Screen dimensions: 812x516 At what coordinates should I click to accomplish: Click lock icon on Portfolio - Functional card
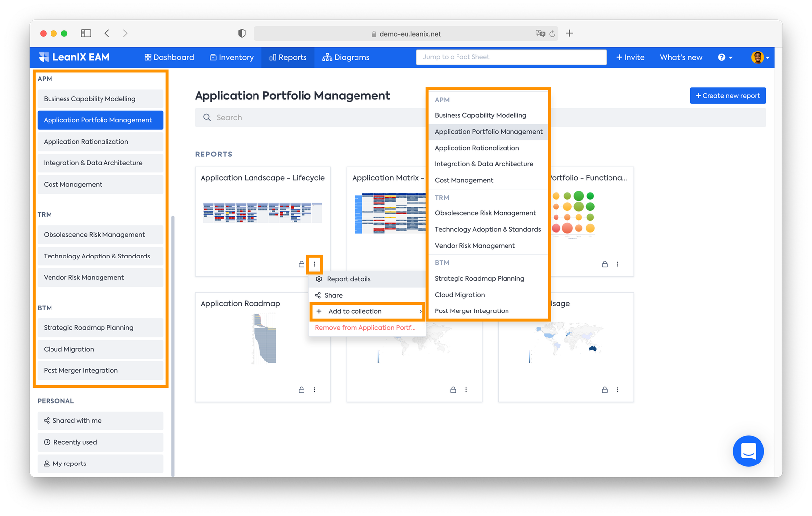[605, 264]
